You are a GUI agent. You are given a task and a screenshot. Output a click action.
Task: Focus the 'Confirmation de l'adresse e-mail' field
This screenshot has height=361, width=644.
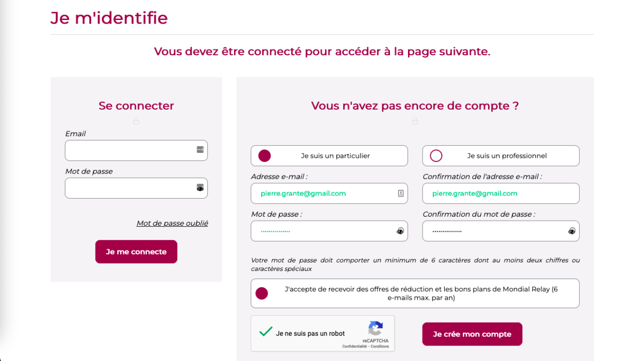(501, 193)
